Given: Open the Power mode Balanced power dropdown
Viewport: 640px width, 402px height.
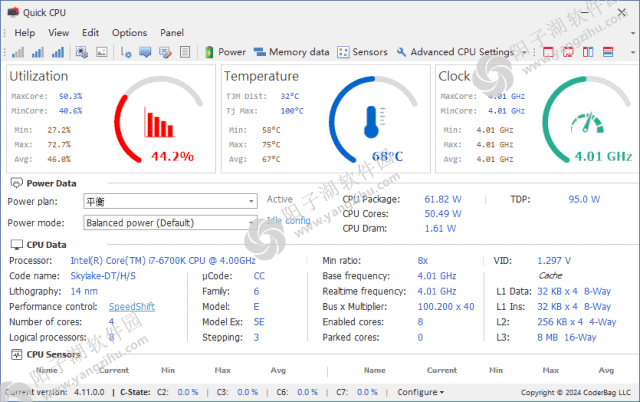Looking at the screenshot, I should click(x=170, y=223).
